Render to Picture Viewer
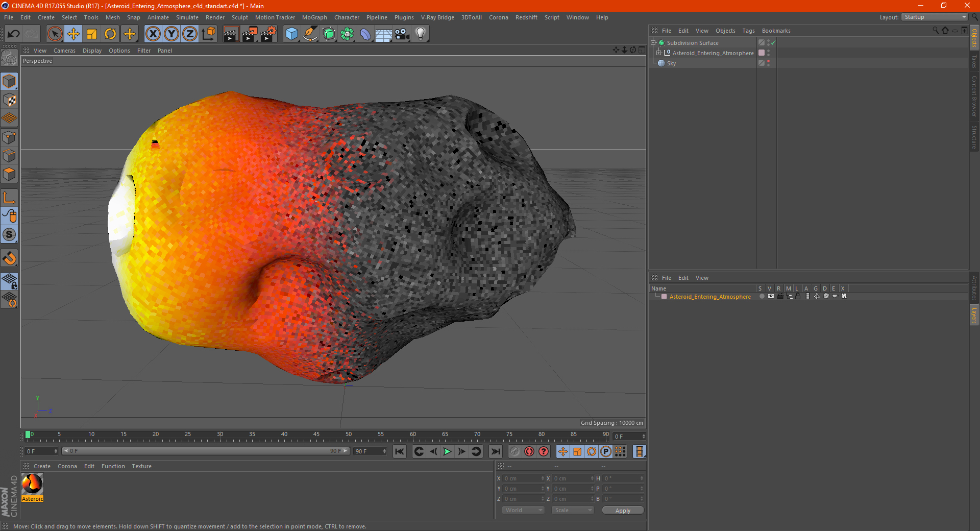980x531 pixels. point(250,34)
